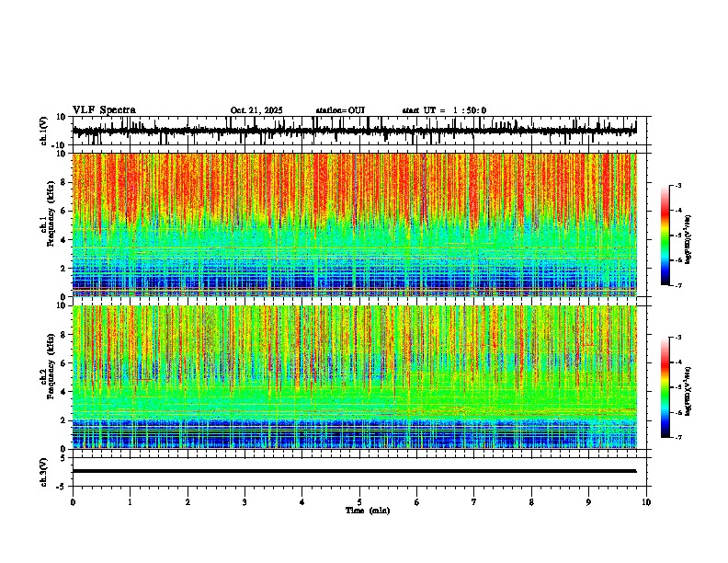This screenshot has width=728, height=563.
Task: Click inside the ch.1 spectrogram panel
Action: (x=354, y=224)
